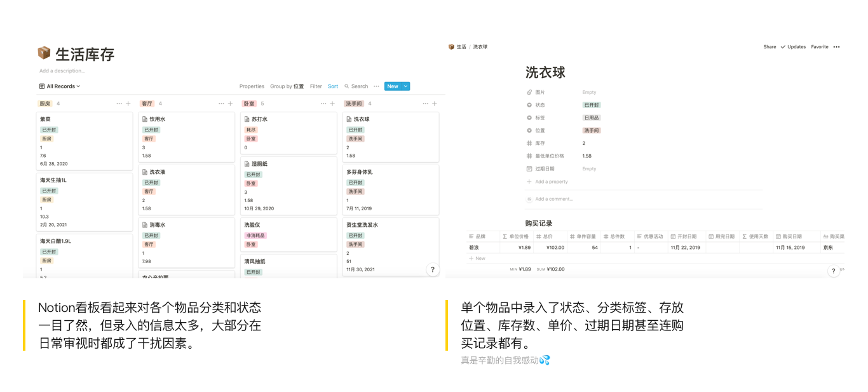Open the three-dot menu of 客厅 column
The height and width of the screenshot is (392, 868).
[x=221, y=104]
